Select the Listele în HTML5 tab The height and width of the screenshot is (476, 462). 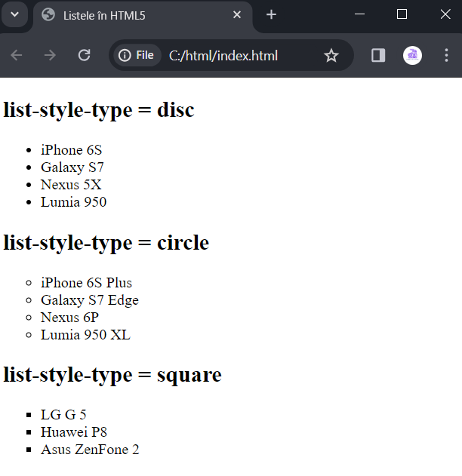143,16
